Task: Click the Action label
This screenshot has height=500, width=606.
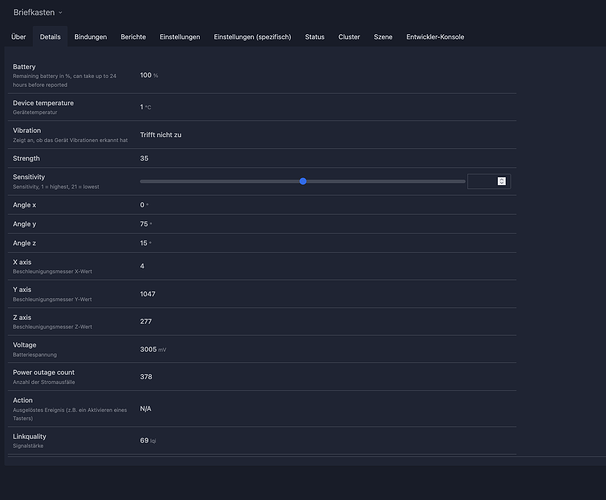Action: (x=22, y=400)
